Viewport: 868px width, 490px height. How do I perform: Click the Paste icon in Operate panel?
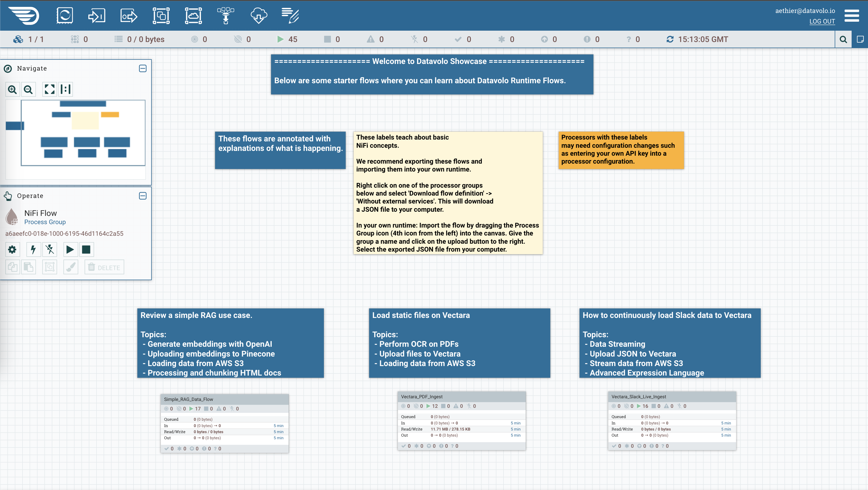[x=28, y=267]
